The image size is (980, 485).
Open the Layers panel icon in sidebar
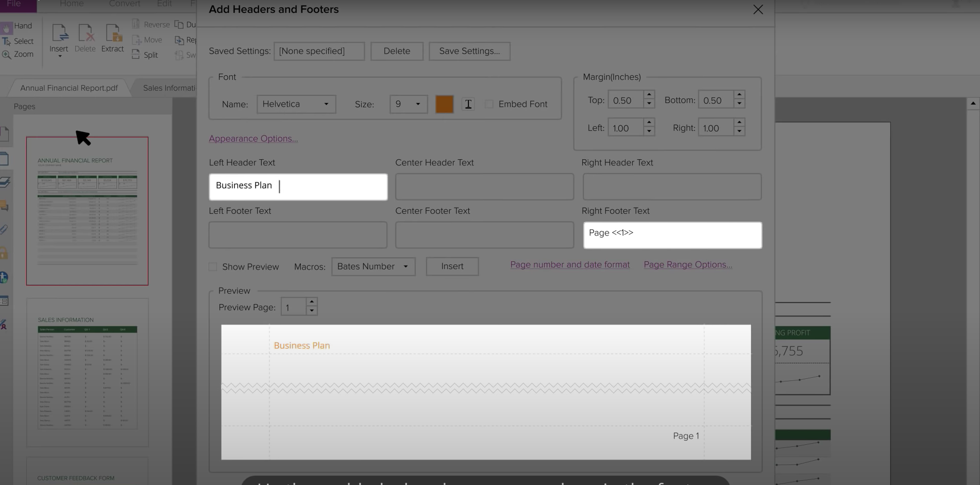click(x=6, y=181)
